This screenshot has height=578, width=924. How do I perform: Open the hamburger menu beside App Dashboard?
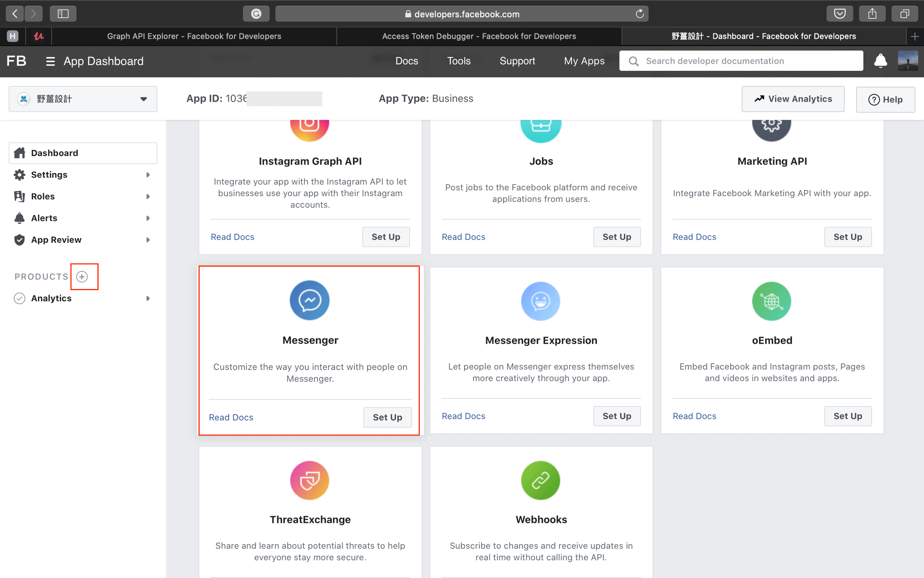coord(50,61)
